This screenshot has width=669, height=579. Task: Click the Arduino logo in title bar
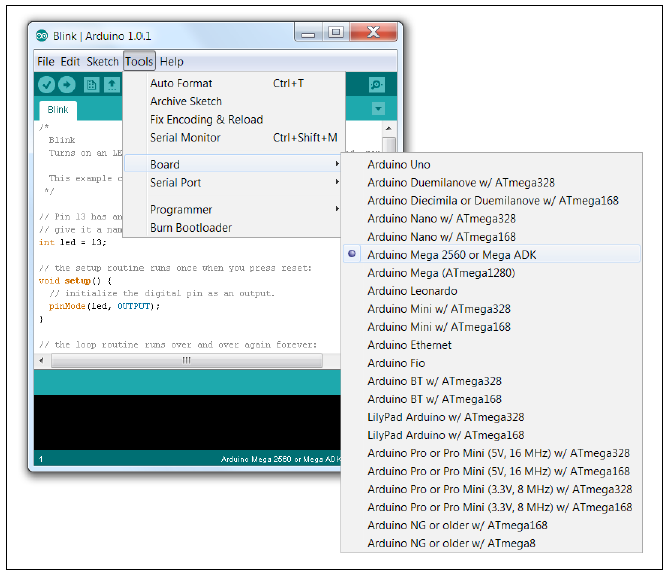(42, 36)
